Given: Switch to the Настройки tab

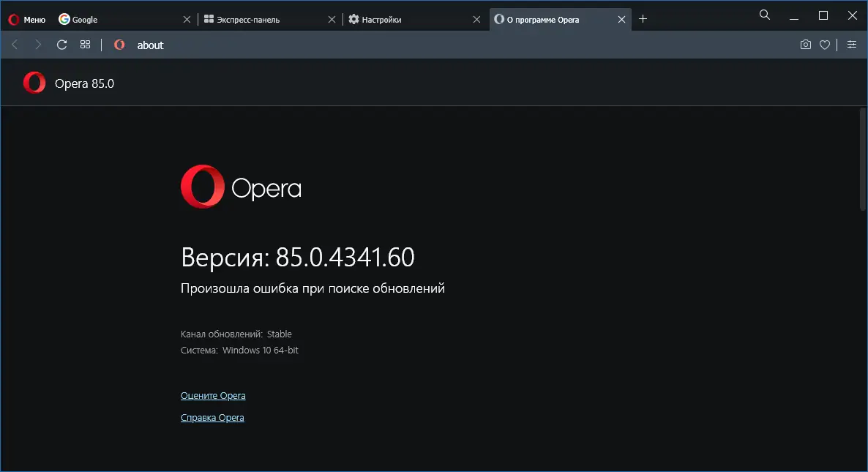Looking at the screenshot, I should [x=415, y=19].
